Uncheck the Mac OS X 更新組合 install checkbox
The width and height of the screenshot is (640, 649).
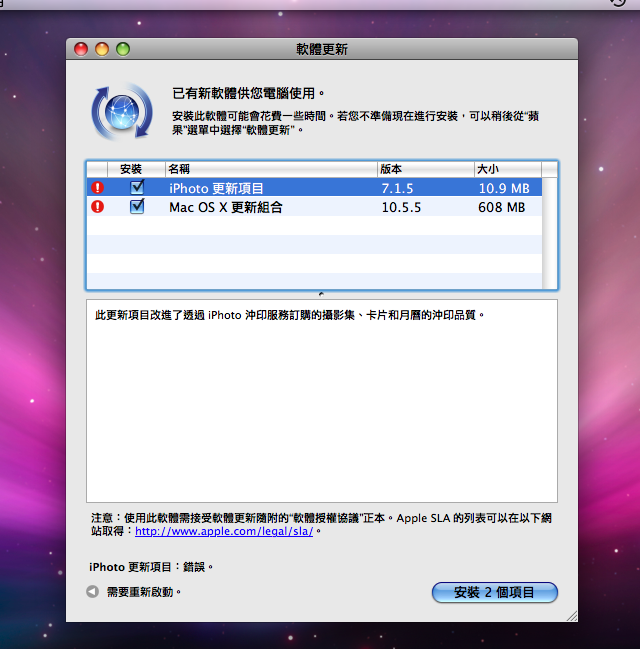(x=137, y=206)
